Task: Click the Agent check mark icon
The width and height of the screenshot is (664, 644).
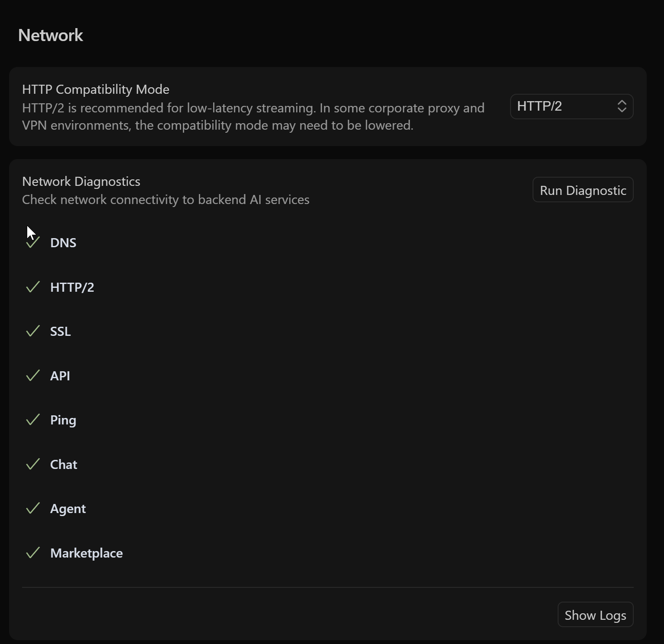Action: 33,509
